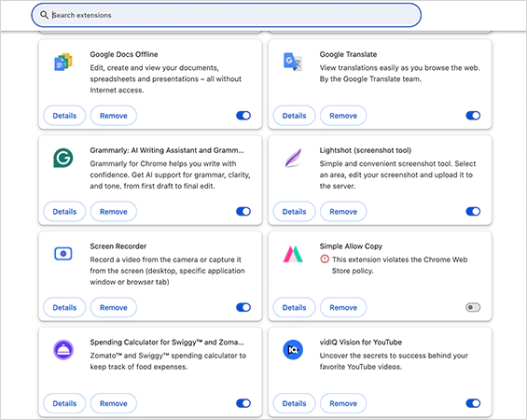The image size is (527, 420).
Task: Click the Google Translate extension icon
Action: tap(293, 62)
